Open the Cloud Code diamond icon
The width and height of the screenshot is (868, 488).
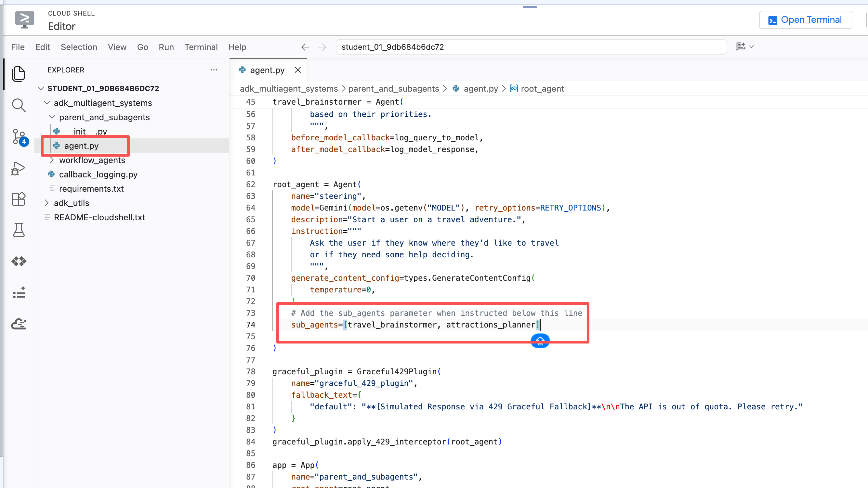[x=19, y=261]
